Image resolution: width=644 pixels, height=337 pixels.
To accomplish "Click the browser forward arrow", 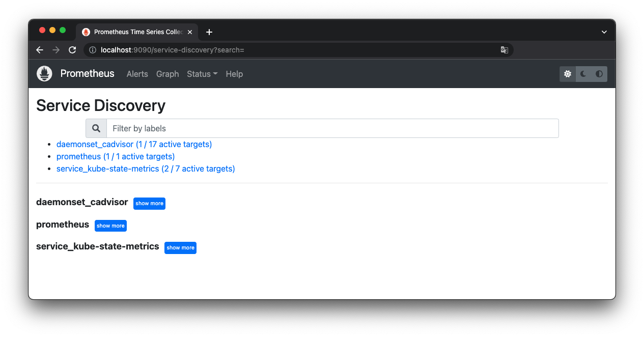I will (56, 50).
